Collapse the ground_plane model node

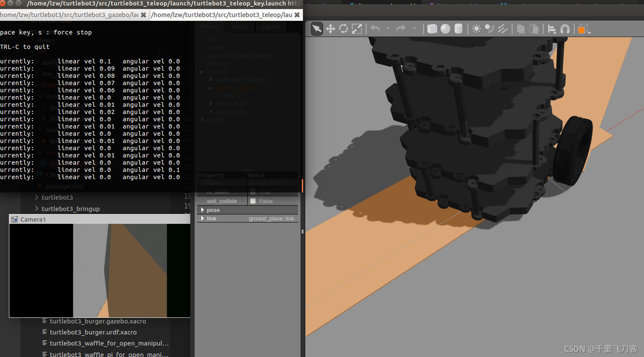tap(210, 88)
